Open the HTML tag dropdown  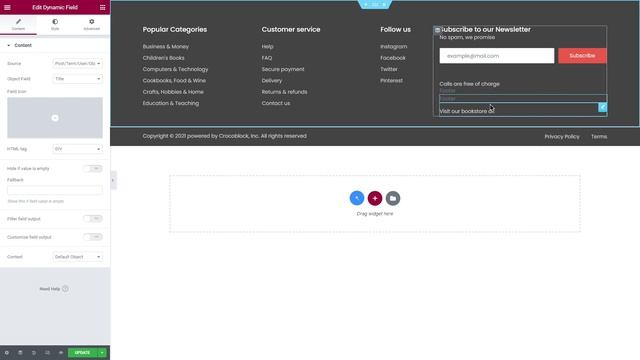(x=77, y=149)
